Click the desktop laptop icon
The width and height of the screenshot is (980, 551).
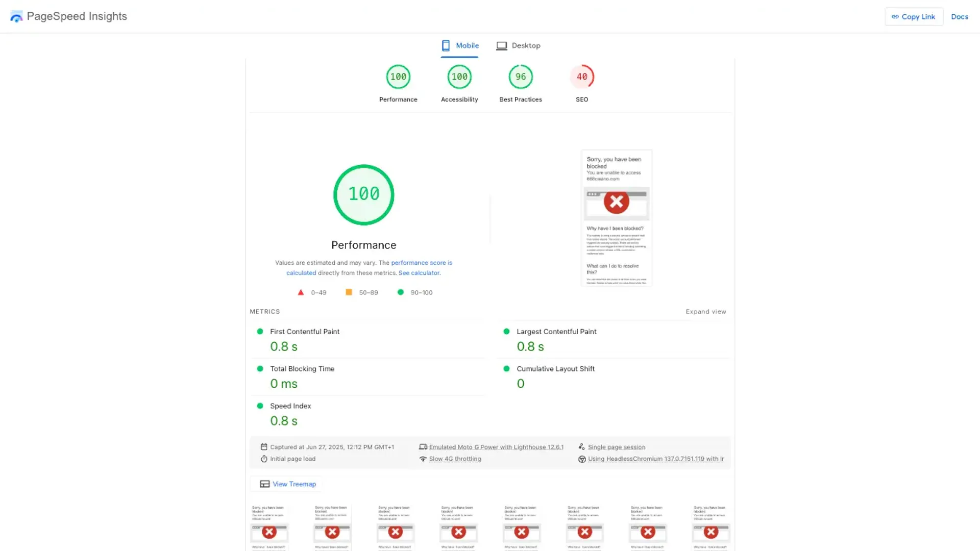coord(502,46)
